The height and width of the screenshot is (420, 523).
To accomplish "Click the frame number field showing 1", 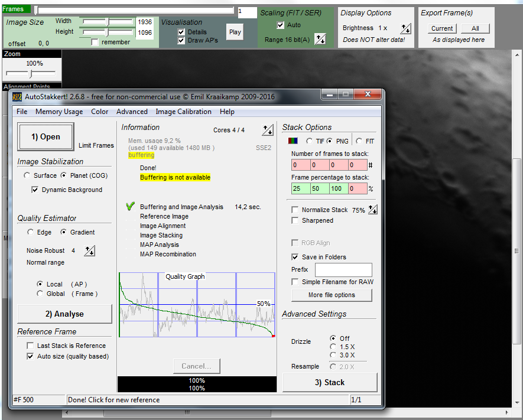I will pos(247,12).
